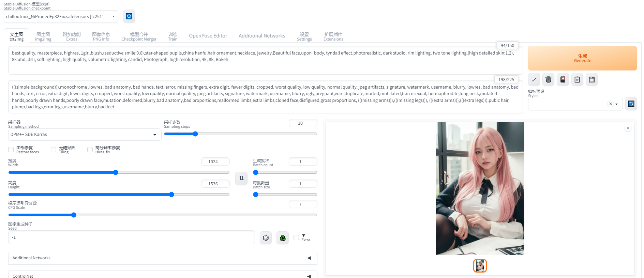Click the orange Generate button
644x278 pixels.
tap(582, 58)
